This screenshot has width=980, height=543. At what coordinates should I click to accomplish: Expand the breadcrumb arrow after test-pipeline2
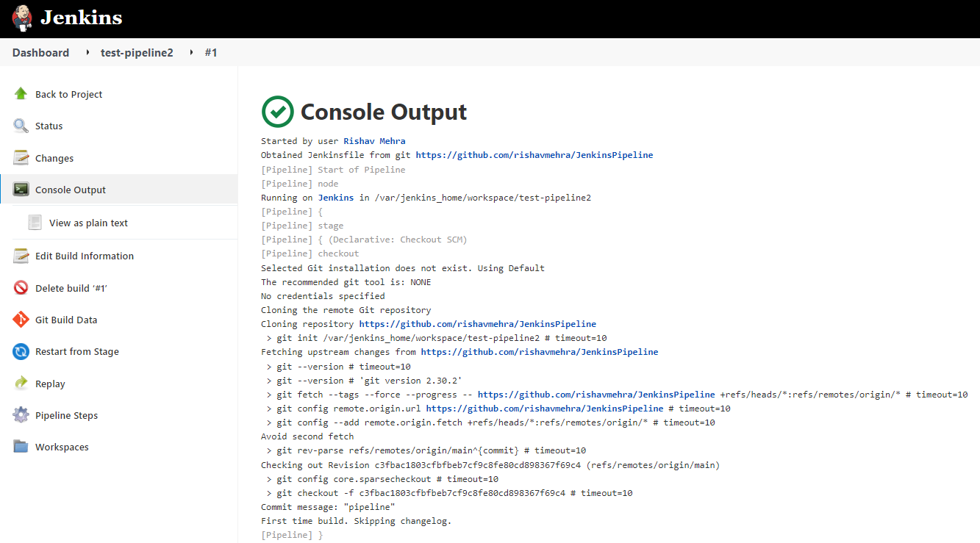(x=192, y=53)
